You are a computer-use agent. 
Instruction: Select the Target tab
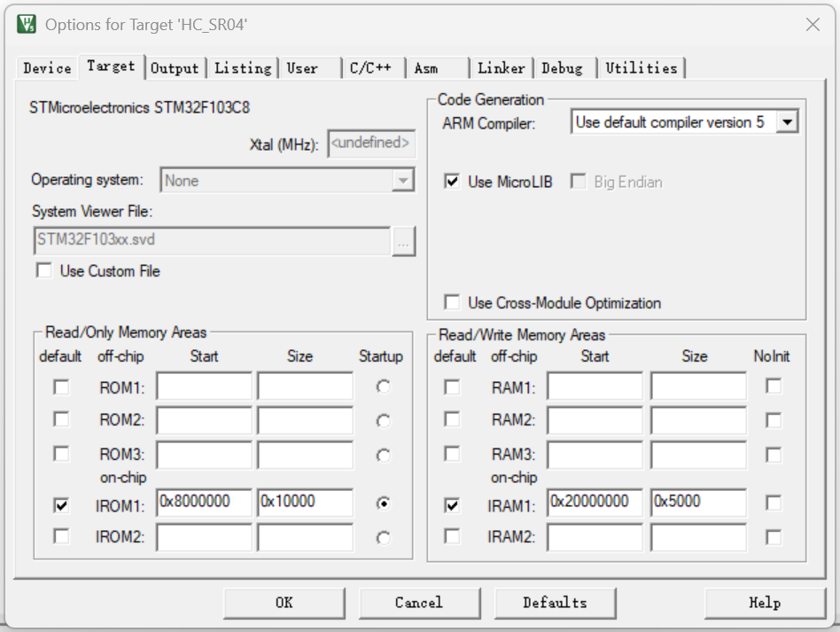112,66
